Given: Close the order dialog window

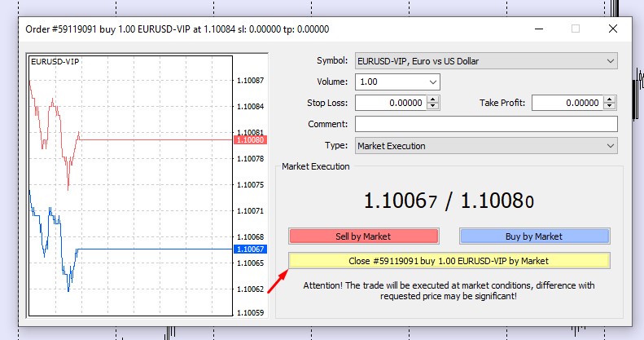Looking at the screenshot, I should point(613,29).
